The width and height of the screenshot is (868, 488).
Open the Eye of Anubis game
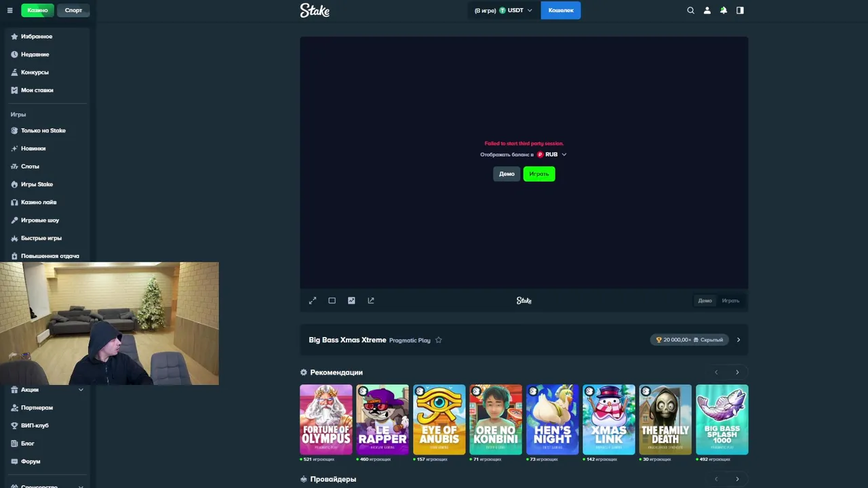point(439,420)
